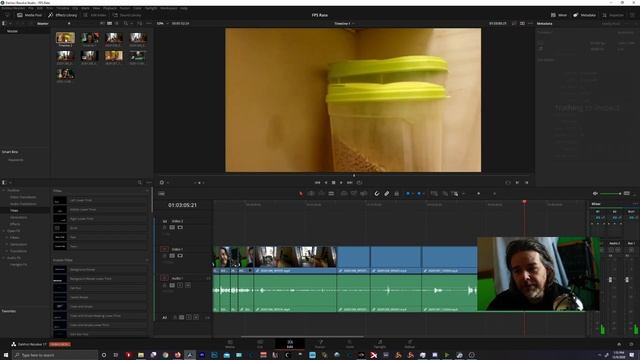640x360 pixels.
Task: Switch media pool to thumbnail view
Action: (x=109, y=24)
